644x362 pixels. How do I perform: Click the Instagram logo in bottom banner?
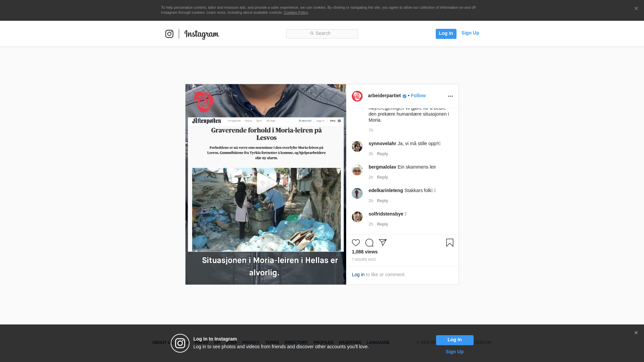pos(180,343)
